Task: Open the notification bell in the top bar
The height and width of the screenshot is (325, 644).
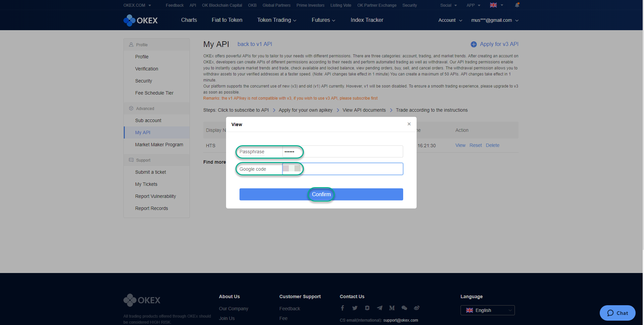Action: coord(517,5)
